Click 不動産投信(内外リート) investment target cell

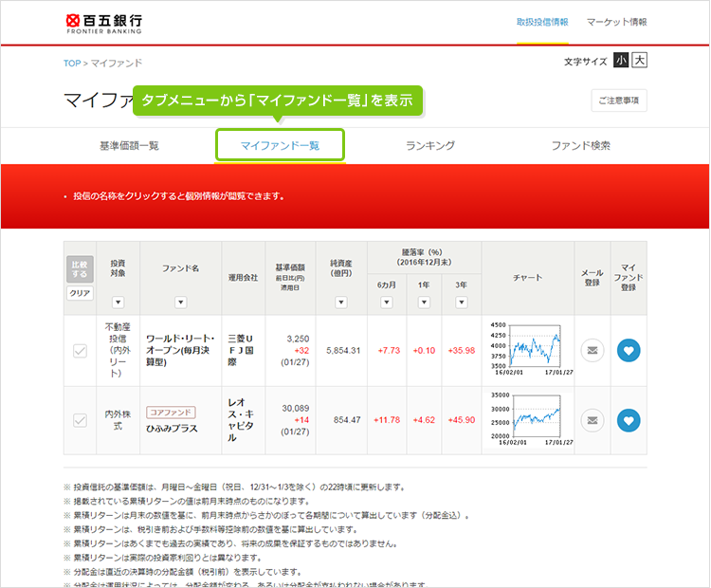118,350
